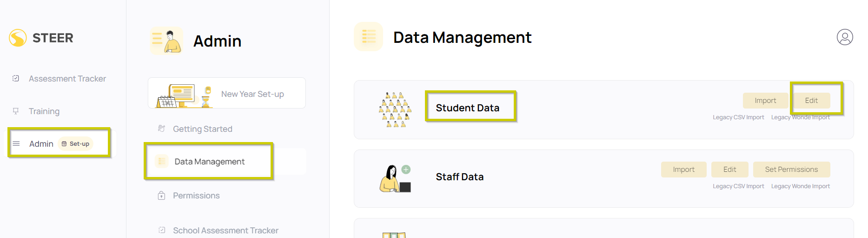The height and width of the screenshot is (238, 868).
Task: Open the New Year Set-up card
Action: pyautogui.click(x=227, y=93)
